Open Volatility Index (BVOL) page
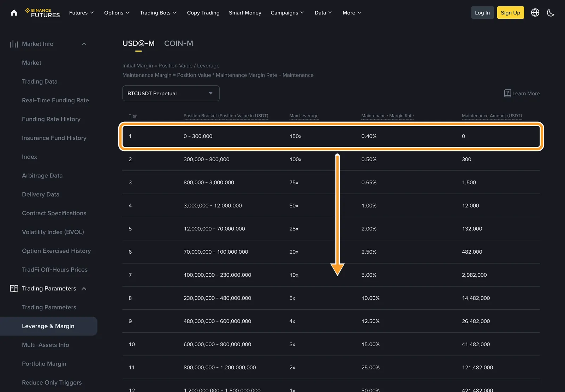This screenshot has height=392, width=565. (x=53, y=232)
